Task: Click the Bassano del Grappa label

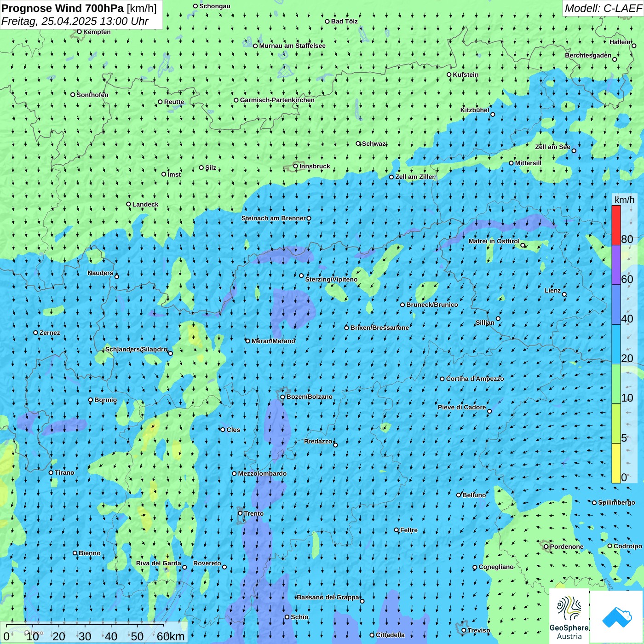Action: [x=328, y=597]
